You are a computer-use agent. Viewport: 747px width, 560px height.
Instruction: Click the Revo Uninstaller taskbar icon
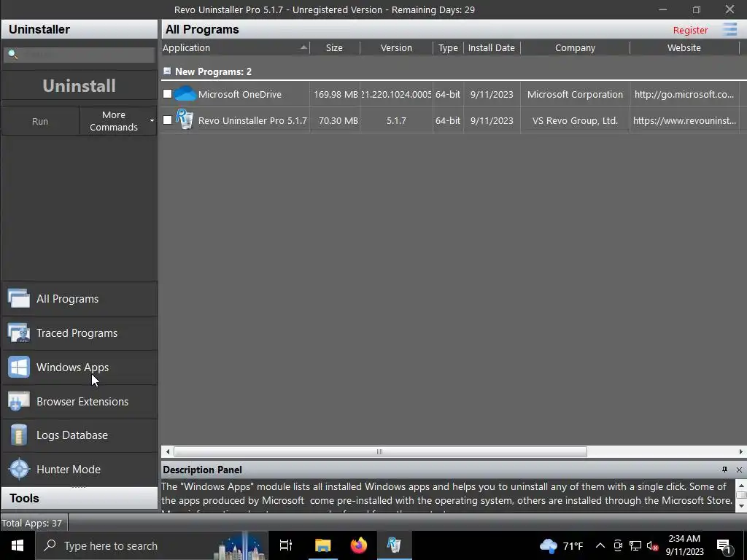(395, 545)
